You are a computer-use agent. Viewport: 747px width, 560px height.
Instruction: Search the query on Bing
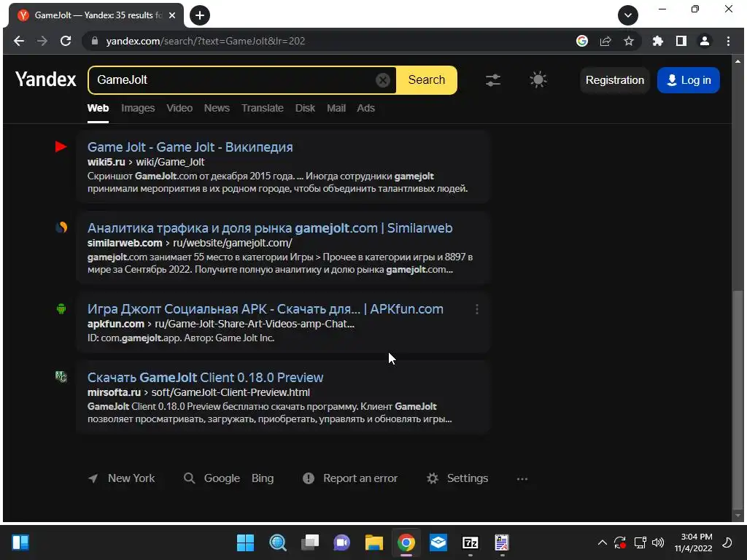263,478
